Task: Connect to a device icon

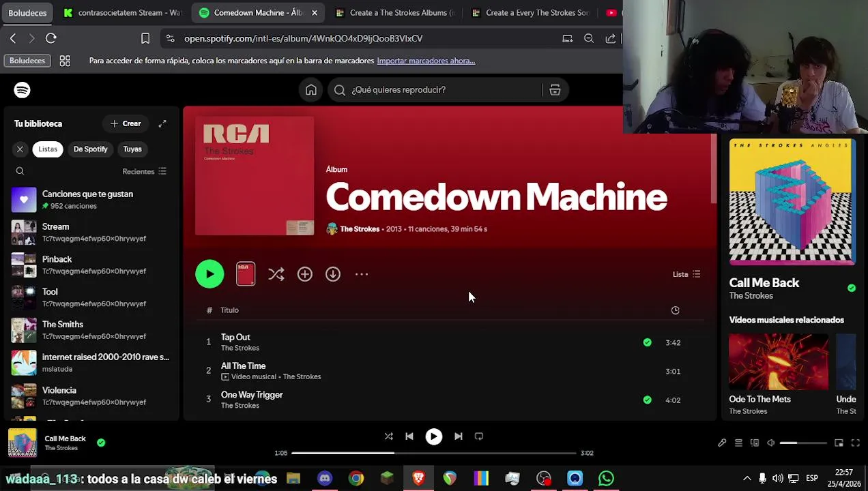Action: tap(755, 443)
